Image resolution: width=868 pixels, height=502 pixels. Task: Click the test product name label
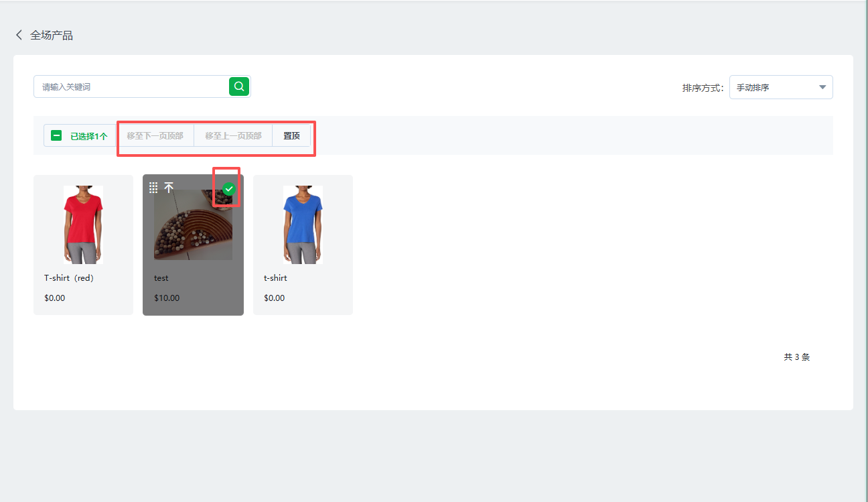(161, 278)
